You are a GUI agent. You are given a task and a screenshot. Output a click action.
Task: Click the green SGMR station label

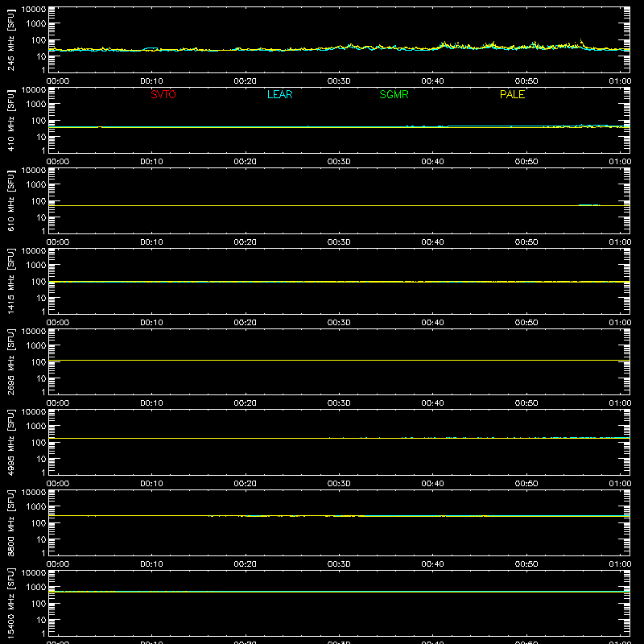(394, 94)
